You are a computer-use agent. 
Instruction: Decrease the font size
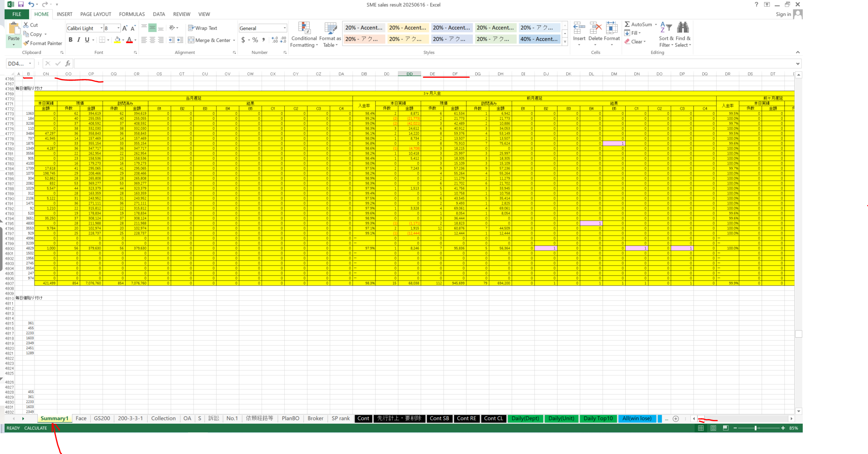pos(133,28)
